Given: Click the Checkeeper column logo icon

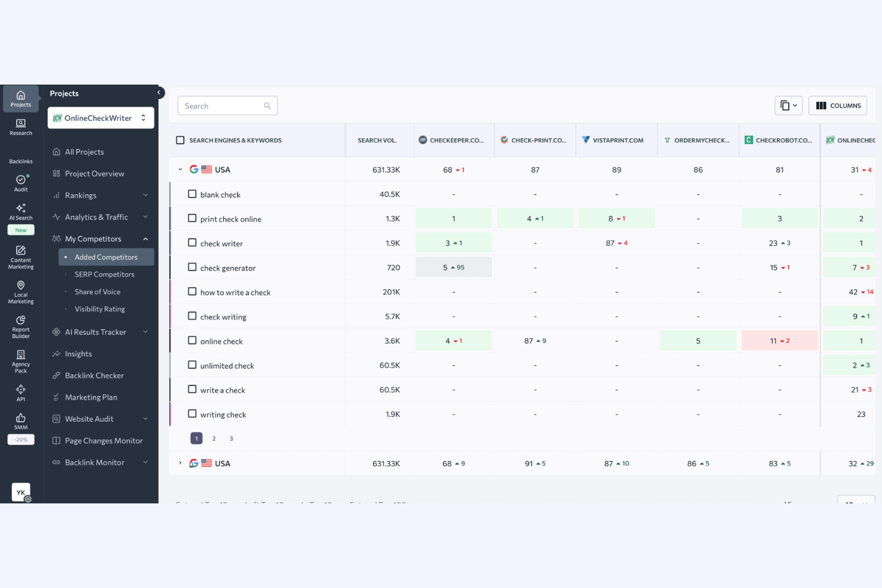Looking at the screenshot, I should tap(423, 140).
